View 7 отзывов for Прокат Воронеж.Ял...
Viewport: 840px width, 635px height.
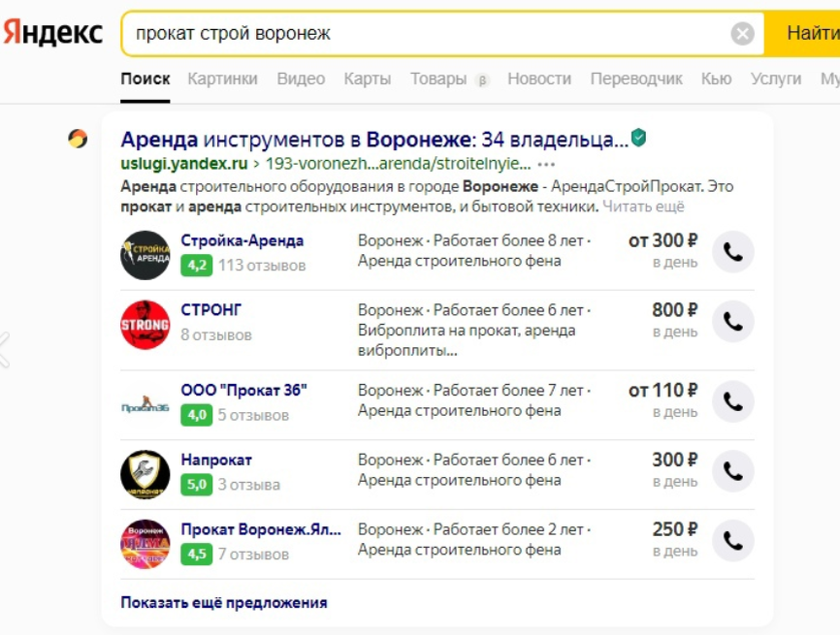tap(253, 555)
